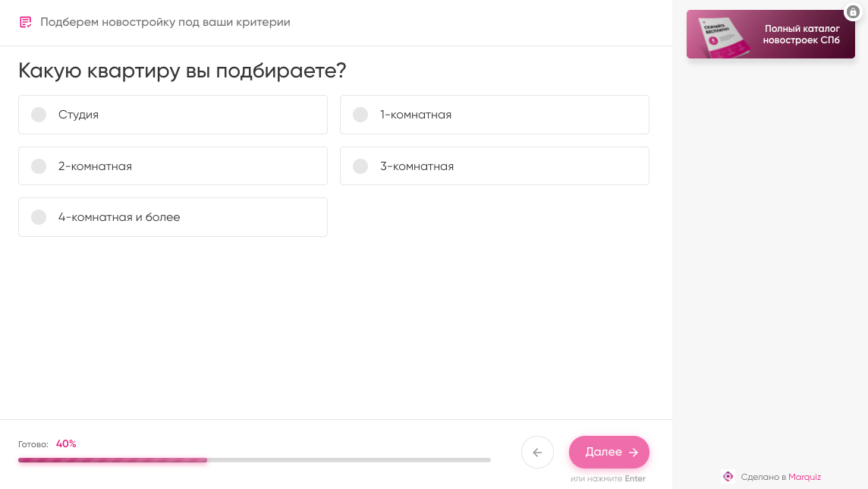Screen dimensions: 868x489
Task: Click the circular back arrow button
Action: pos(537,452)
